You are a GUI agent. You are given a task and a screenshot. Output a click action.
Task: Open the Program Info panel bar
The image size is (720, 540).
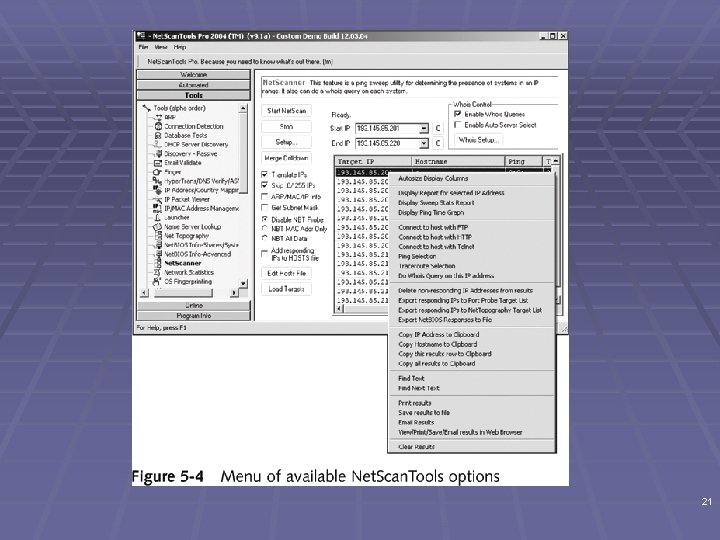pos(194,316)
